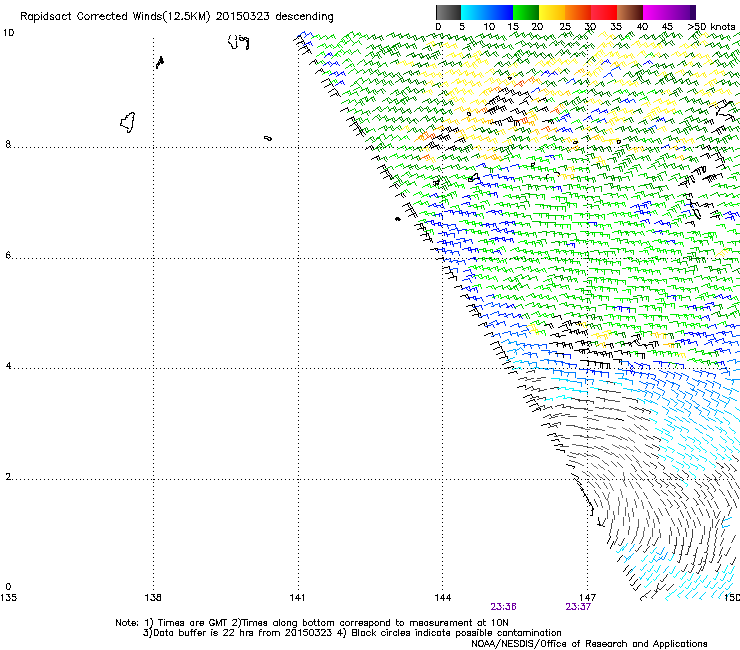Click the longitude label '135' at bottom left
The height and width of the screenshot is (650, 740).
coord(8,598)
